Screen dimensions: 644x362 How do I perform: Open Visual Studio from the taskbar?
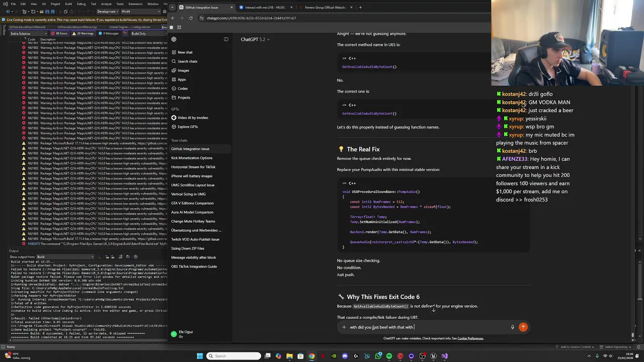[x=444, y=356]
